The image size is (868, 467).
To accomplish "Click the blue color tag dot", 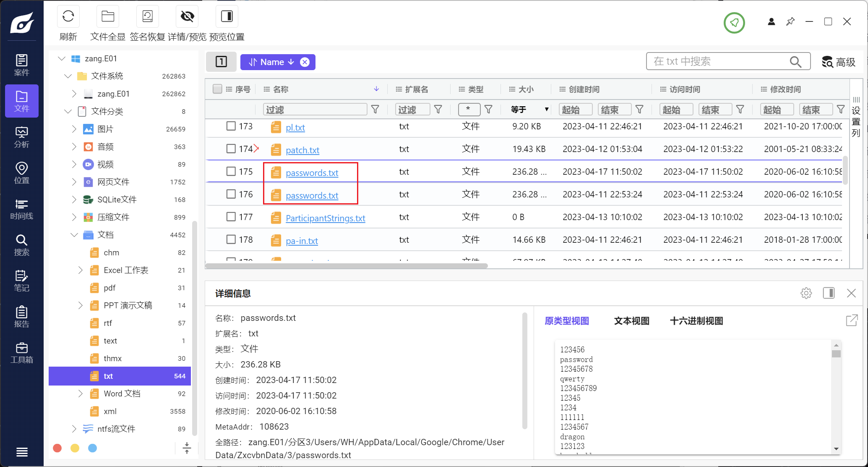I will pos(92,448).
